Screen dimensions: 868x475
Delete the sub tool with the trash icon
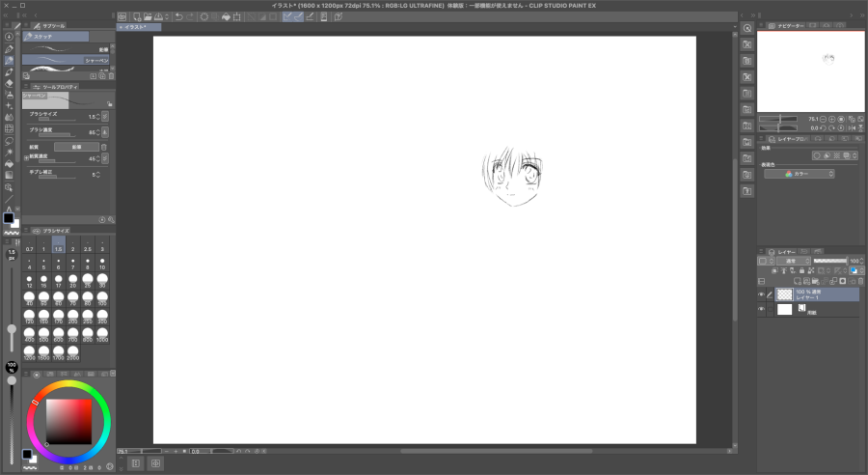[111, 75]
